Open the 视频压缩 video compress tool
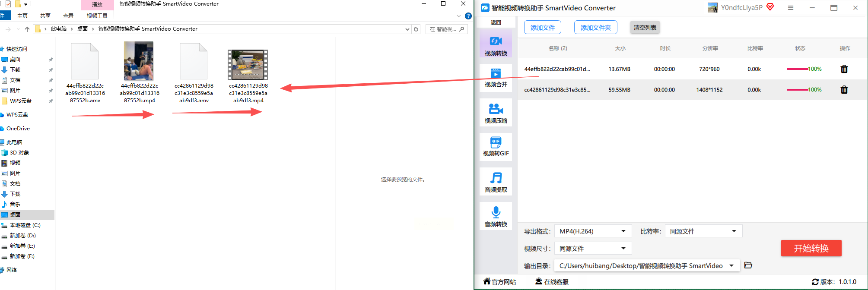The height and width of the screenshot is (290, 868). (x=496, y=113)
